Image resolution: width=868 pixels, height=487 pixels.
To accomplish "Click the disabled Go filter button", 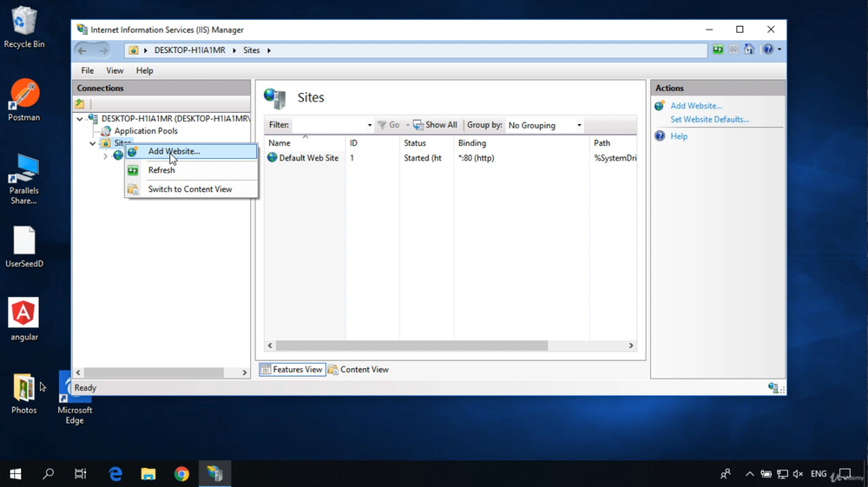I will coord(389,125).
